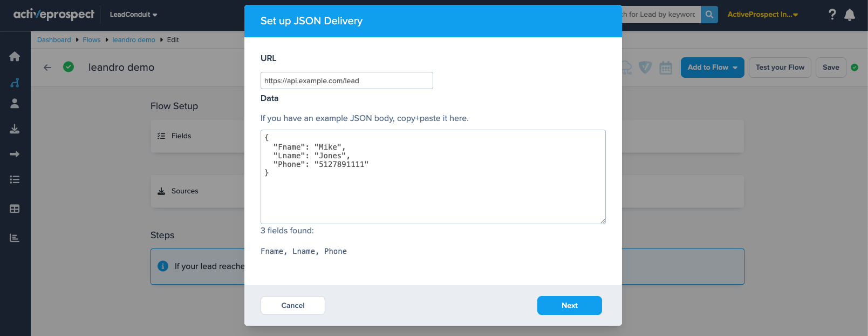
Task: Open help via the question mark icon
Action: (832, 15)
